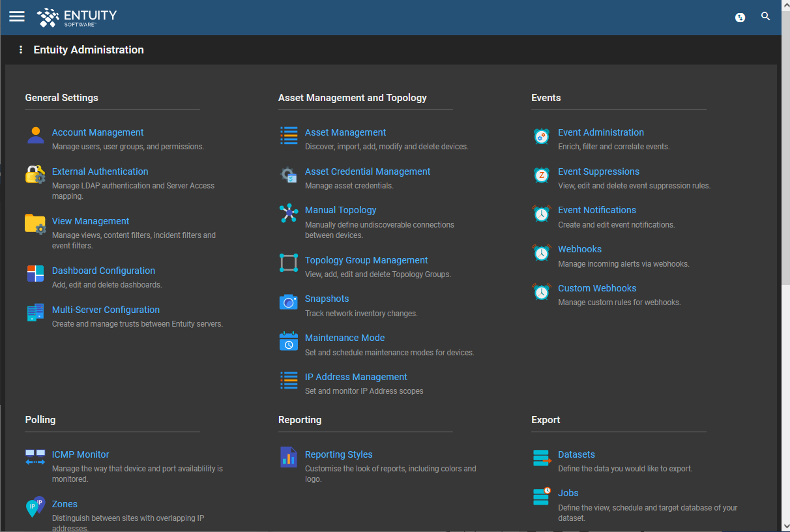Open the Account Management link
This screenshot has height=532, width=790.
(98, 132)
